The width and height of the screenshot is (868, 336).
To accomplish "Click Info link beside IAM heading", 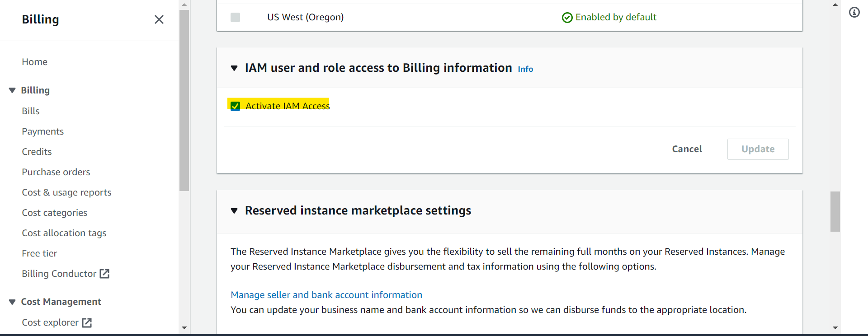I will (x=525, y=69).
